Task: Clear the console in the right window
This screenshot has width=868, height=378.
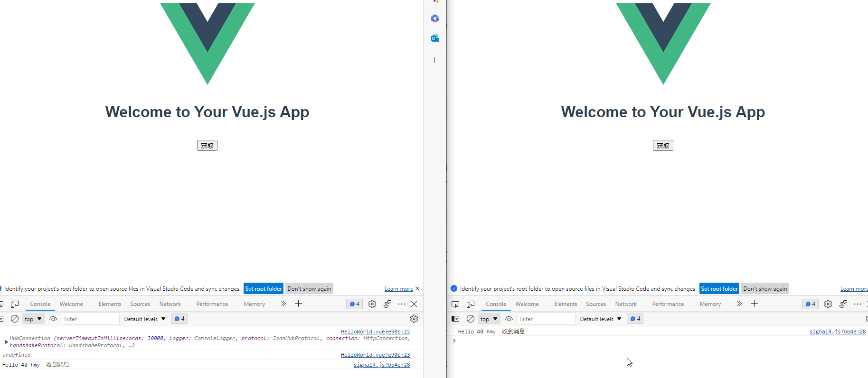Action: pyautogui.click(x=471, y=319)
